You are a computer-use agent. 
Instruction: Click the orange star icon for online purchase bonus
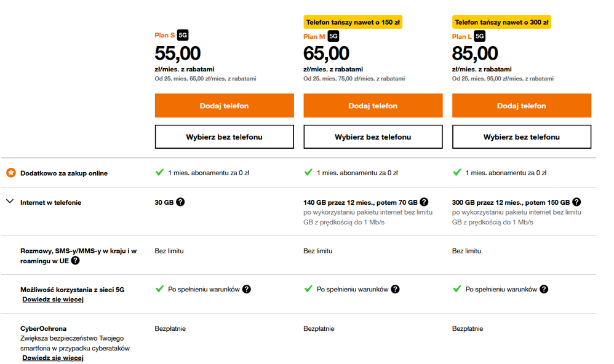(x=10, y=173)
